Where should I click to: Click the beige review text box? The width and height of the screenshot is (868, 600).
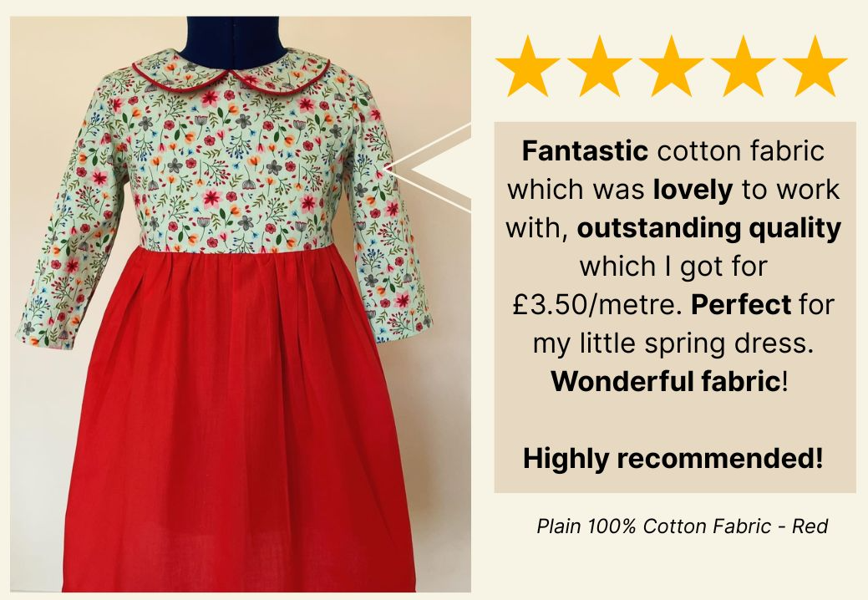click(x=675, y=308)
